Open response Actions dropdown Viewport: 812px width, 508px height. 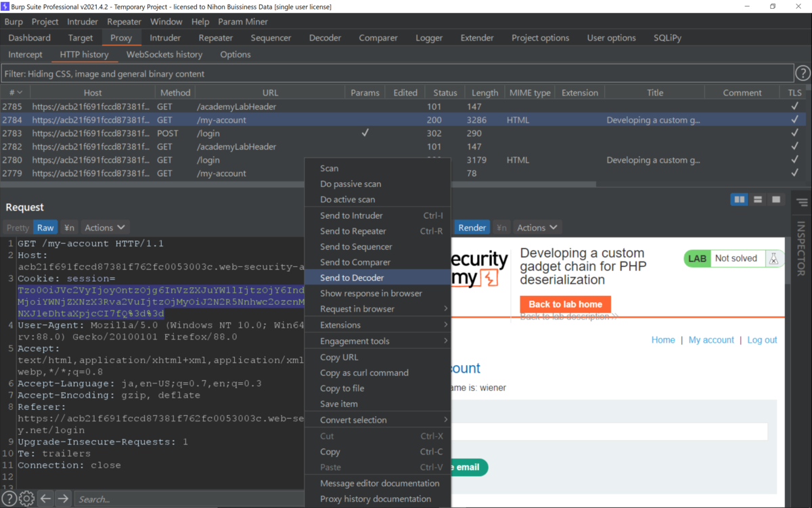pos(537,228)
